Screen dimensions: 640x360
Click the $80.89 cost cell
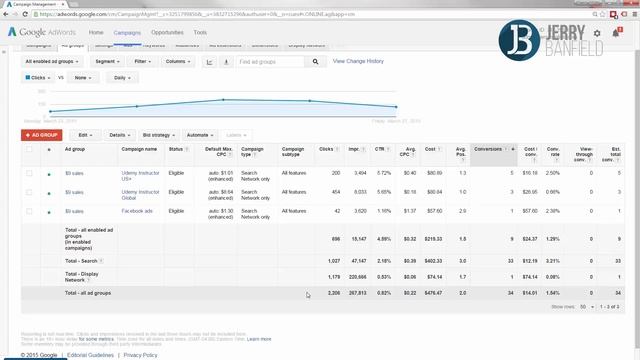coord(434,173)
